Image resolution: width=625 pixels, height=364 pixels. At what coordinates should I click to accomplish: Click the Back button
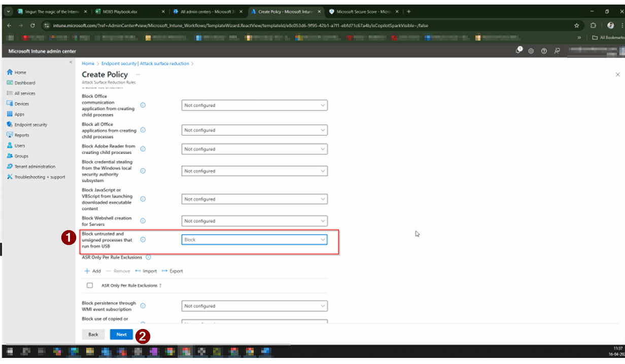93,335
